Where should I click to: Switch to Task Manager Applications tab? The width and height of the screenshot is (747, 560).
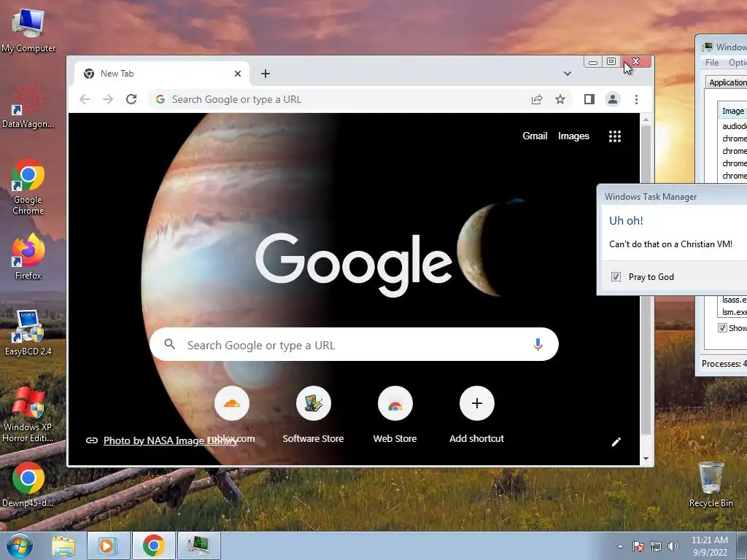click(726, 82)
